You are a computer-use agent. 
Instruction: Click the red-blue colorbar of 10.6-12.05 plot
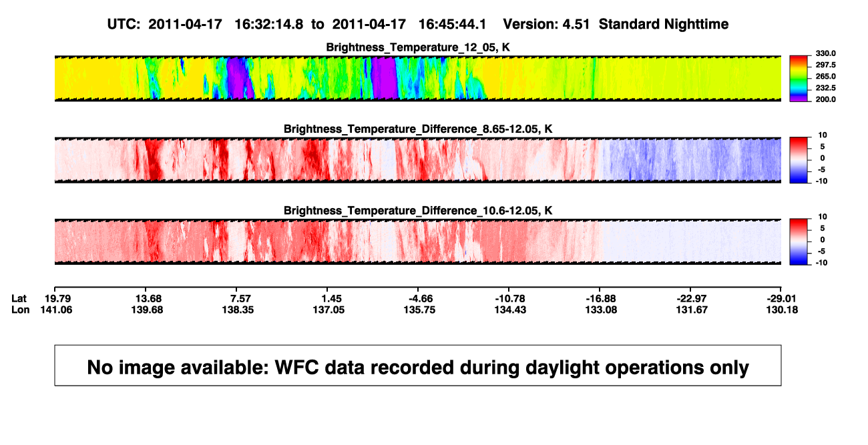tap(800, 242)
